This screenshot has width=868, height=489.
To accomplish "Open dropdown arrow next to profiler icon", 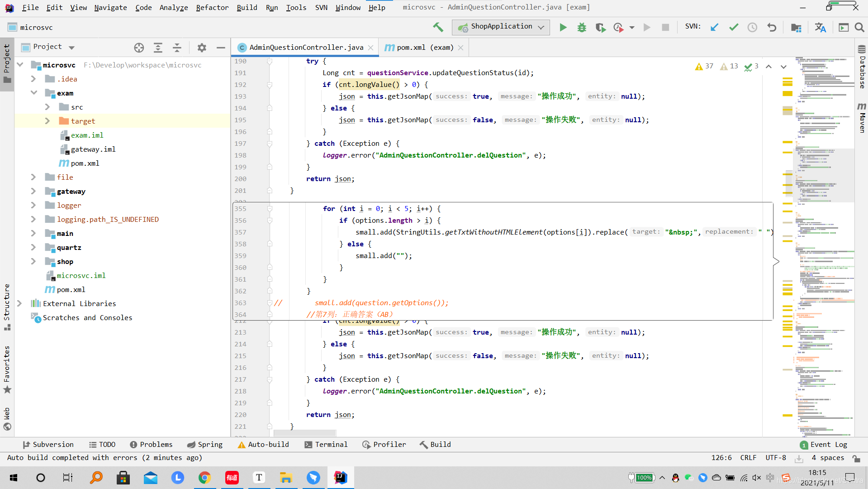I will [x=632, y=28].
